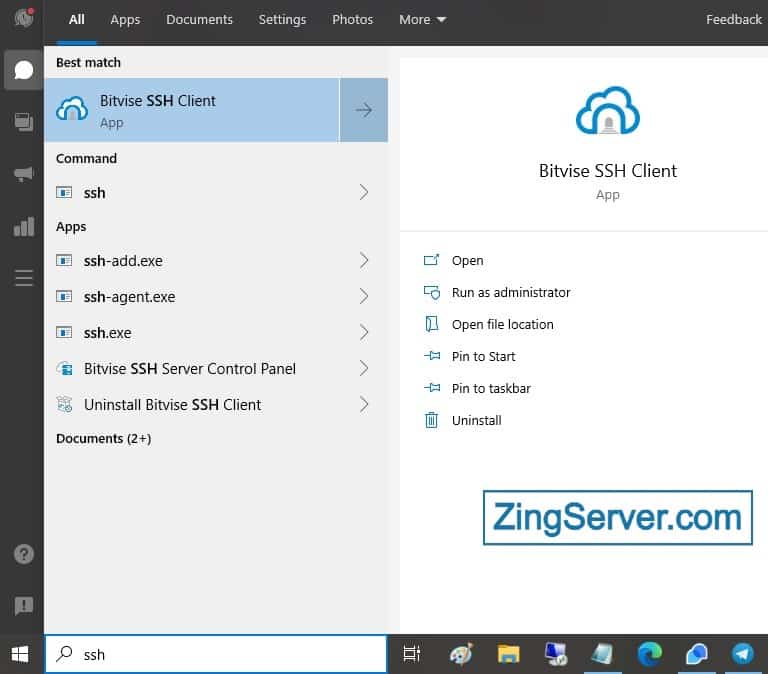Viewport: 768px width, 674px height.
Task: Open Microsoft Edge from the taskbar
Action: [x=649, y=654]
